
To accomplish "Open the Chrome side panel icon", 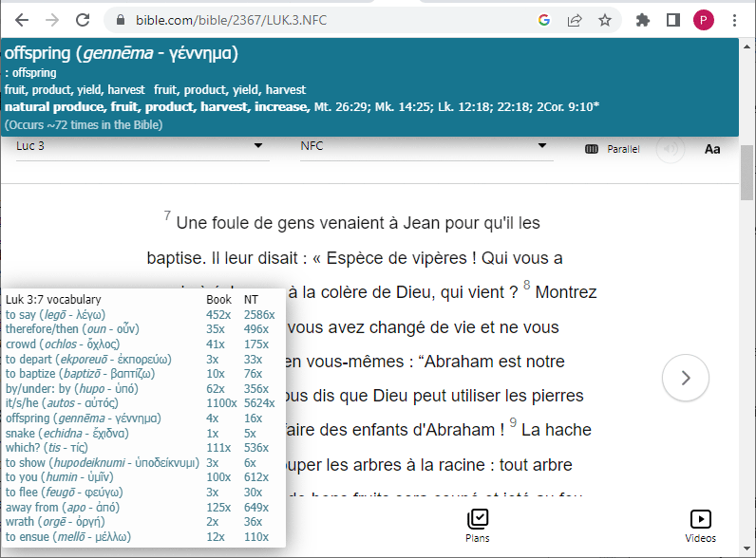I will click(x=673, y=19).
